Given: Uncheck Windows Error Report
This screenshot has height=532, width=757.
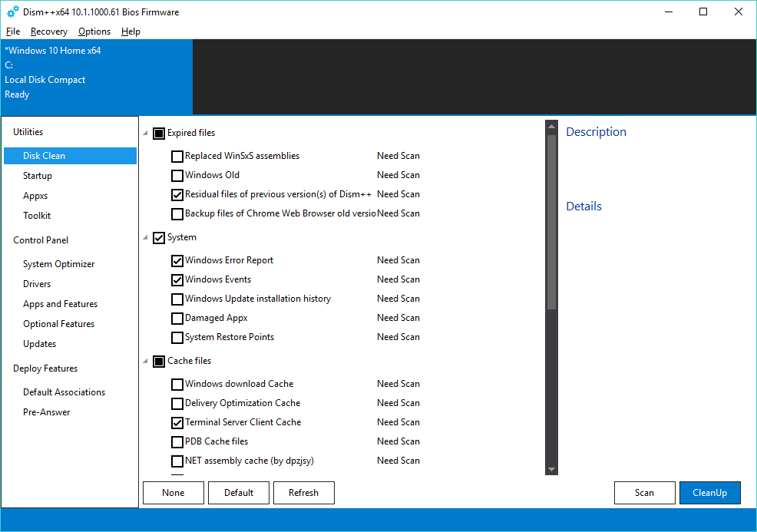Looking at the screenshot, I should pos(177,261).
